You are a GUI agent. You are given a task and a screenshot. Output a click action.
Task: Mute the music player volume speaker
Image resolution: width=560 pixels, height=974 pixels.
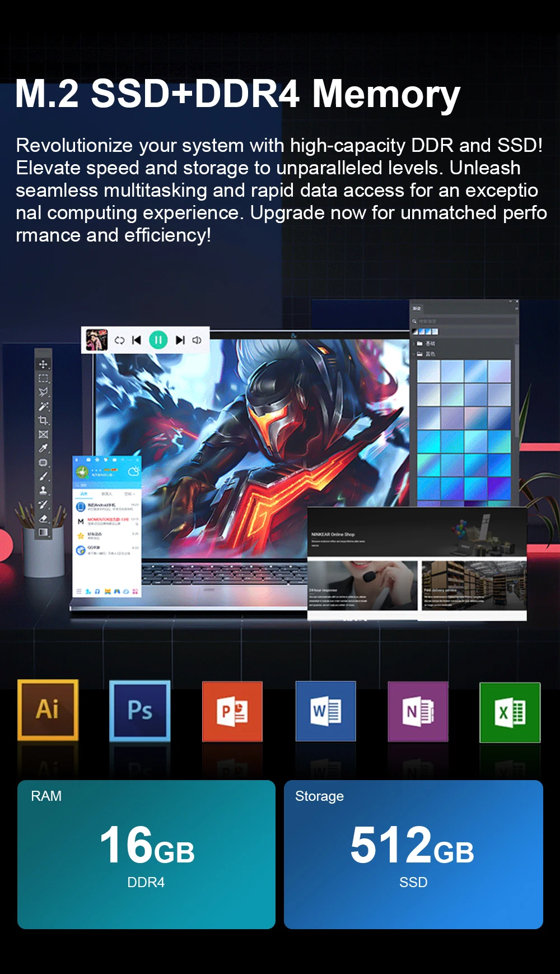[x=197, y=340]
